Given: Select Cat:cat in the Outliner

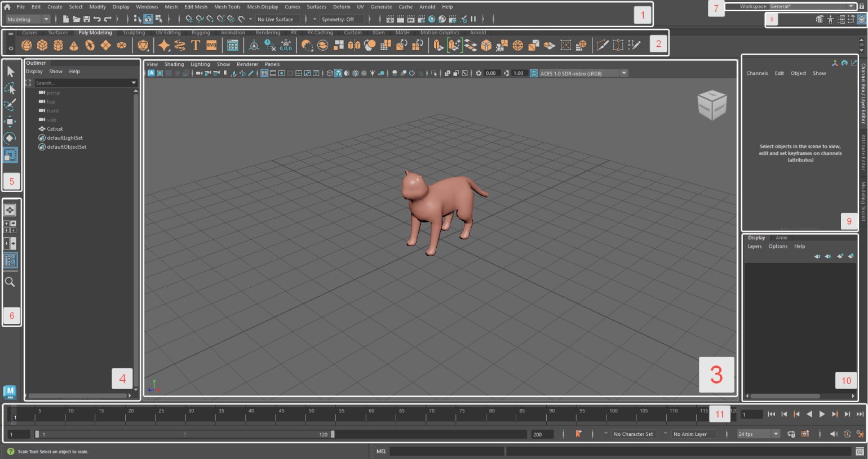Looking at the screenshot, I should click(x=55, y=129).
